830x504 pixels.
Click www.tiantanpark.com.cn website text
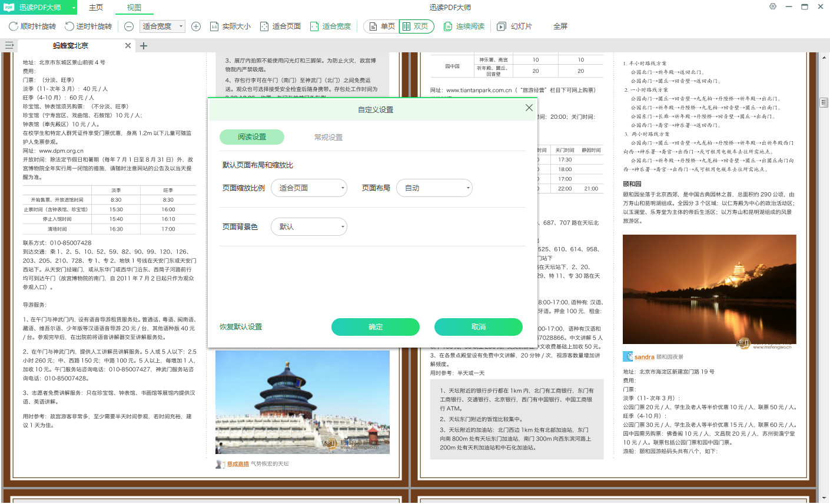(x=479, y=90)
